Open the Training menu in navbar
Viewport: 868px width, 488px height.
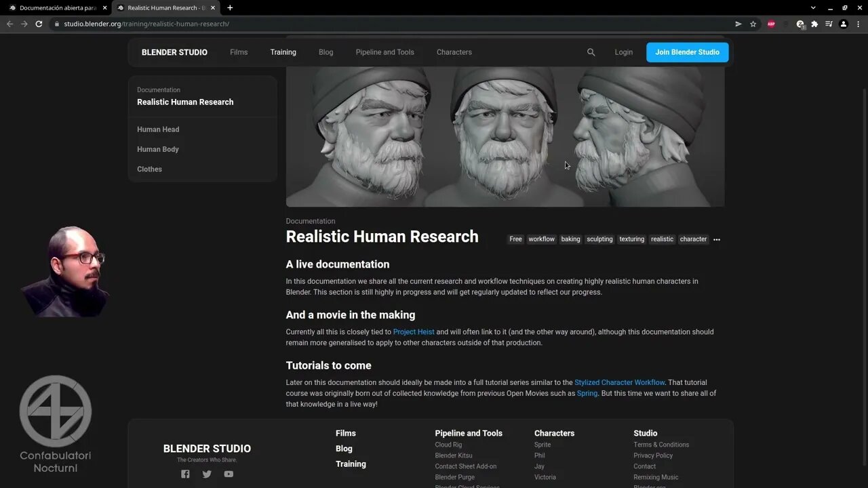283,52
